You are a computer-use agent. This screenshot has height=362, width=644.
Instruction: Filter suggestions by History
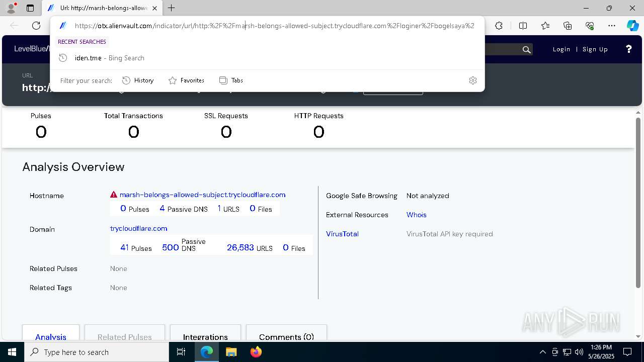[138, 80]
